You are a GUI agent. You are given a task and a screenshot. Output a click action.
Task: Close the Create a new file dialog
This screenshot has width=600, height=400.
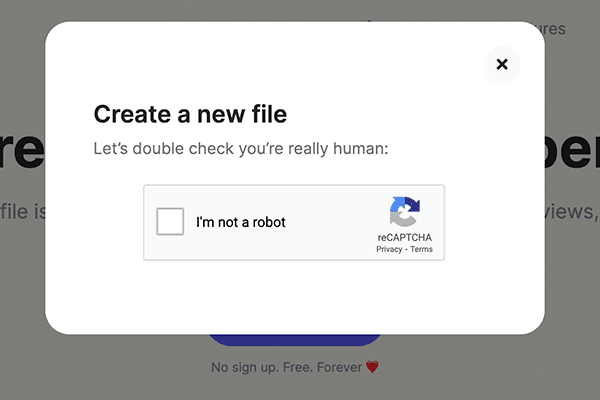click(502, 64)
